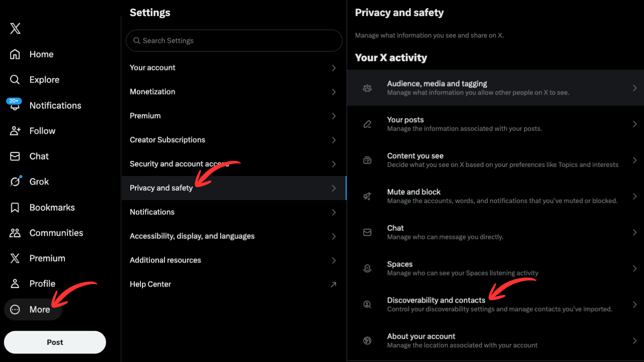Open the Help Center link
The height and width of the screenshot is (362, 644).
click(x=150, y=284)
